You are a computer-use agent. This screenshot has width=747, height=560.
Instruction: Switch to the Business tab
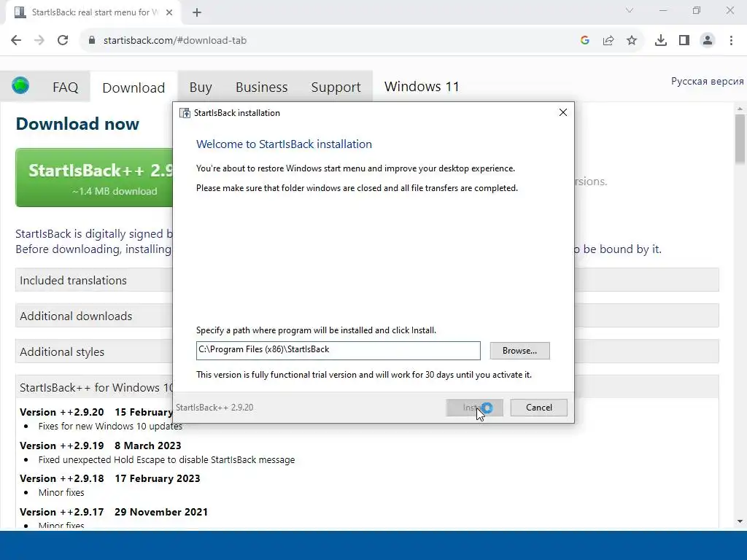coord(262,87)
